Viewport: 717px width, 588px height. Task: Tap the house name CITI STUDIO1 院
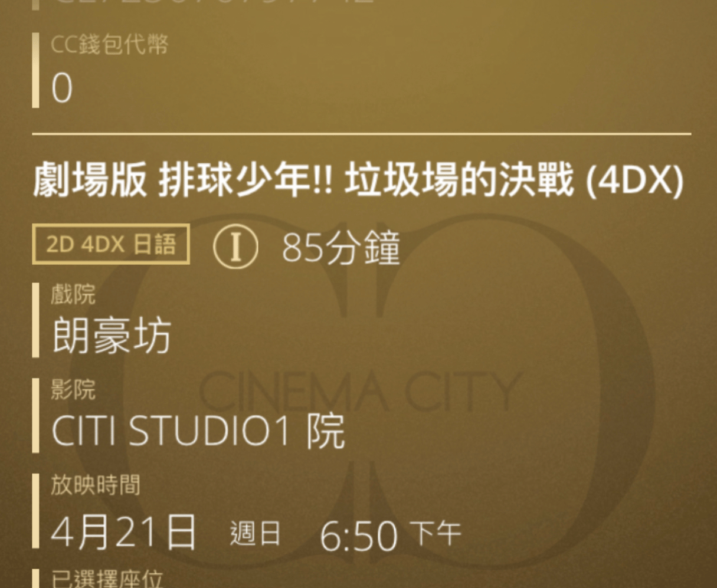point(198,431)
